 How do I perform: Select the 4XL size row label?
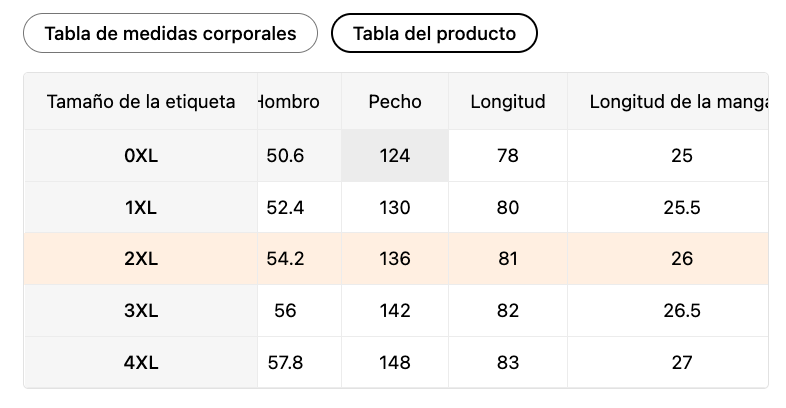tap(141, 362)
